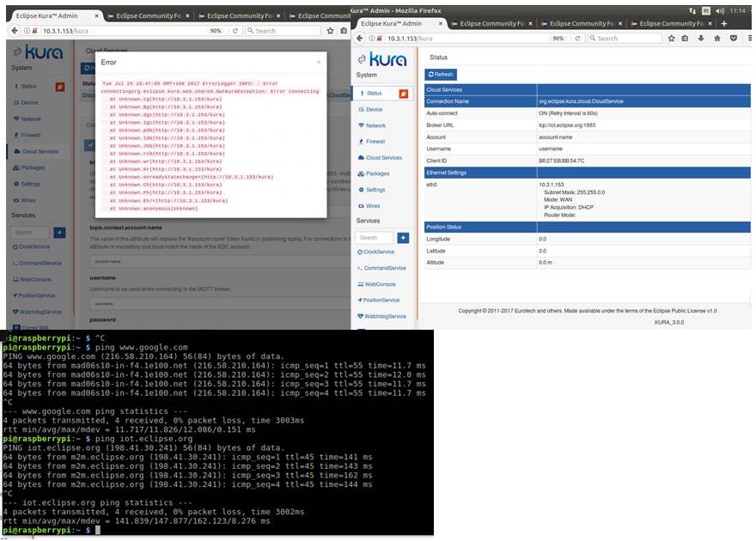Reload page in left Firefox window
The height and width of the screenshot is (541, 756).
235,30
